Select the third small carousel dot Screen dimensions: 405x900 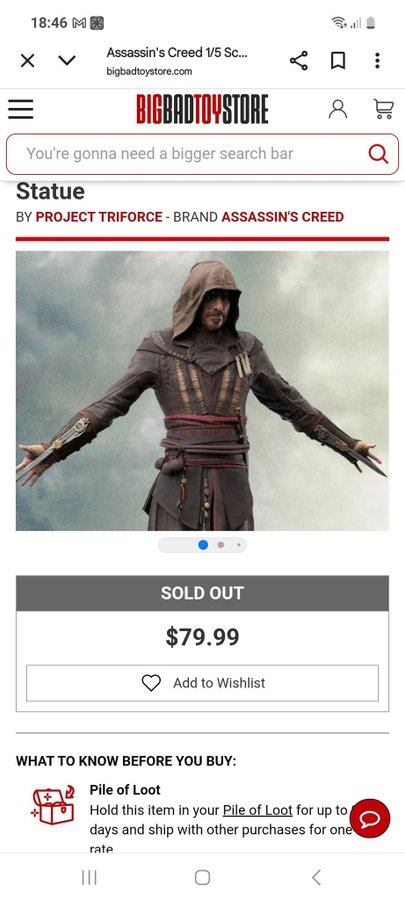pos(239,545)
